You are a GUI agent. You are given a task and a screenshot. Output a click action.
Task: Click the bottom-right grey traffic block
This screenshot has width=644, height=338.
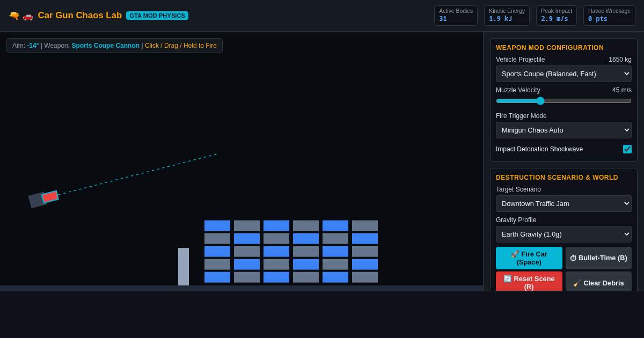(x=365, y=277)
